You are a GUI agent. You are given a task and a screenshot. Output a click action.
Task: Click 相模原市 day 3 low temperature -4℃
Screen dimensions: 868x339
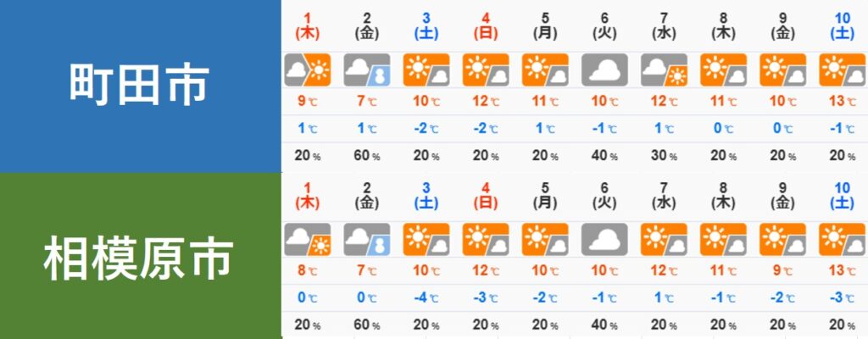pyautogui.click(x=426, y=297)
